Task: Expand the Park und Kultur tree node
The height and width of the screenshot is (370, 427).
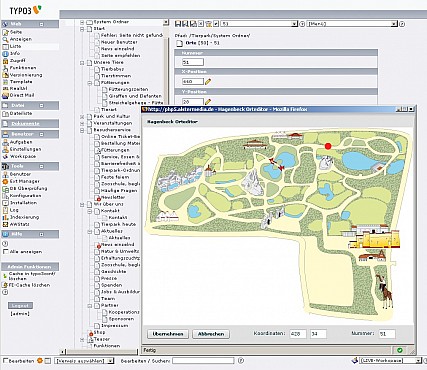Action: [82, 117]
